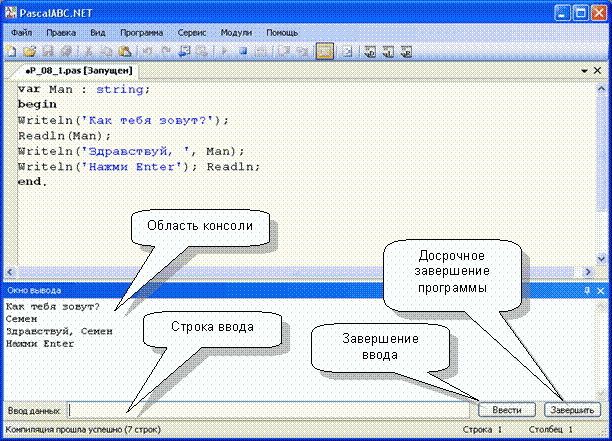
Task: Click output line 'Как тебя зовут?'
Action: click(x=53, y=307)
